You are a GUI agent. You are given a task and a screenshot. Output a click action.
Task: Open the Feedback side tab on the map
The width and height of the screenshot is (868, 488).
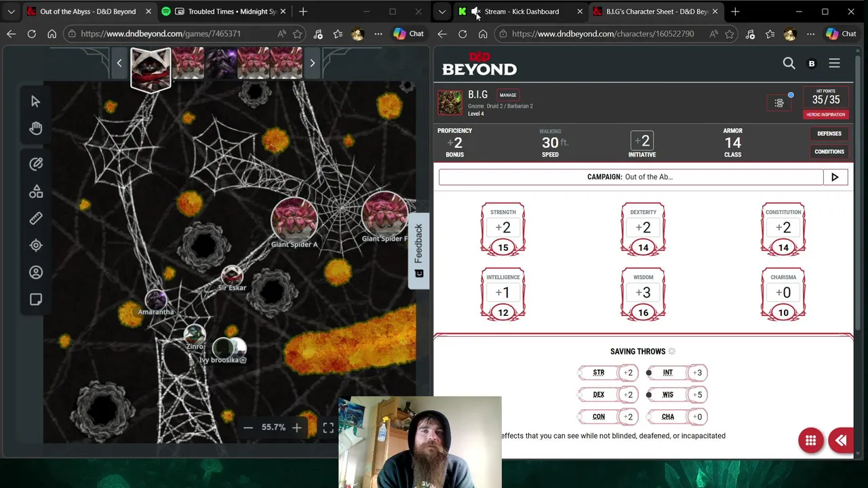pos(419,250)
